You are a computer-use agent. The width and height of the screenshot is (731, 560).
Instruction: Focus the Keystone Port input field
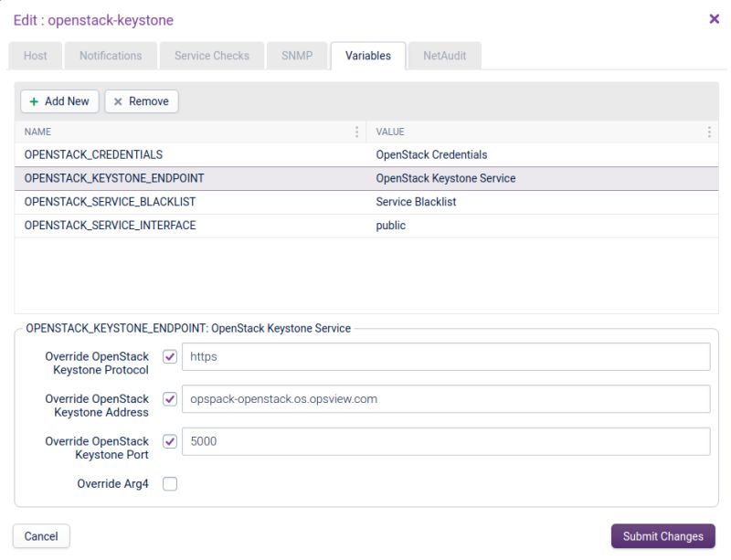[x=446, y=441]
